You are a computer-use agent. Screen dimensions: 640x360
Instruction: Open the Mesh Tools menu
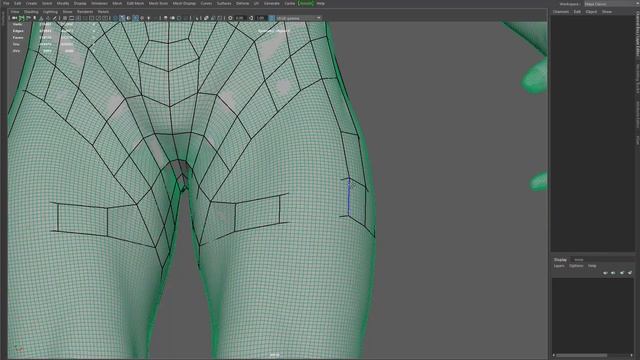tap(158, 3)
